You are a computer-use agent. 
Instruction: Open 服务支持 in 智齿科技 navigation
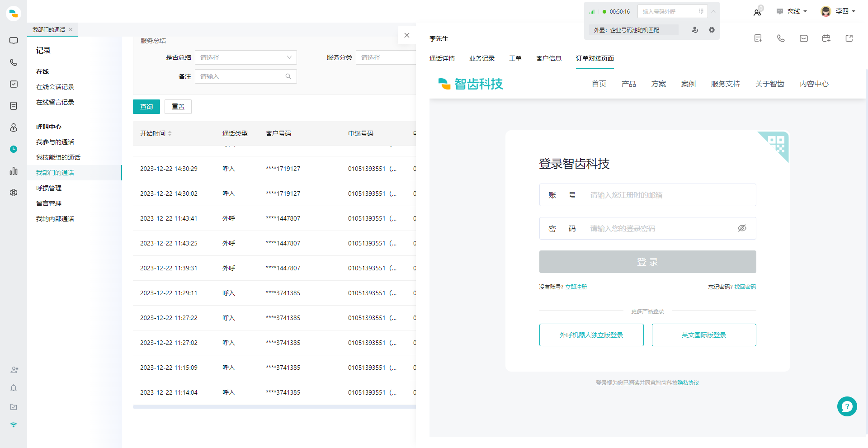(725, 84)
